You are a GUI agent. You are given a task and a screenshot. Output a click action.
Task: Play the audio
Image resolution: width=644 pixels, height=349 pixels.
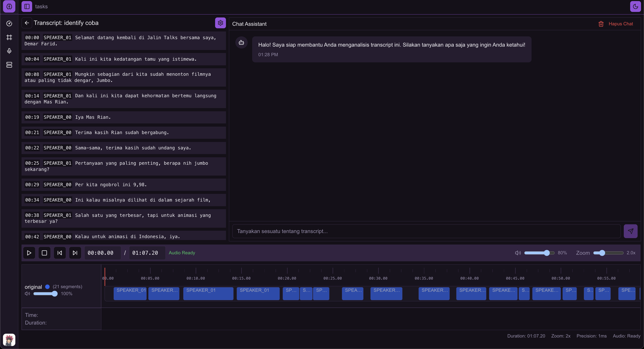pyautogui.click(x=29, y=253)
